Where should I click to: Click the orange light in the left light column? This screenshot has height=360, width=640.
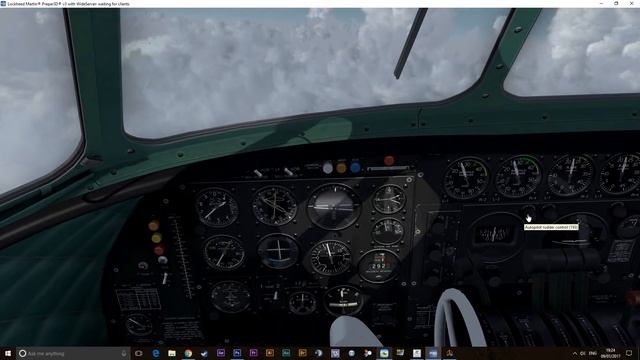click(154, 225)
